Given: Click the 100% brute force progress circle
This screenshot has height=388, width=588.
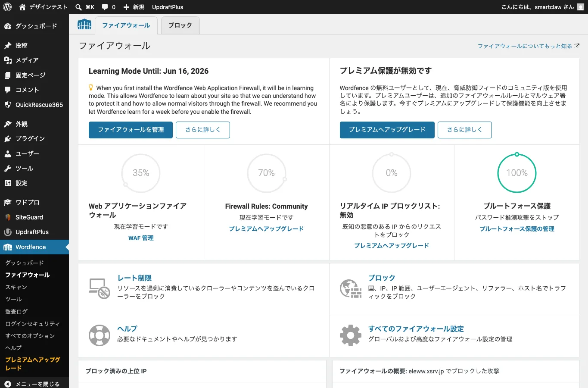Looking at the screenshot, I should click(x=517, y=173).
